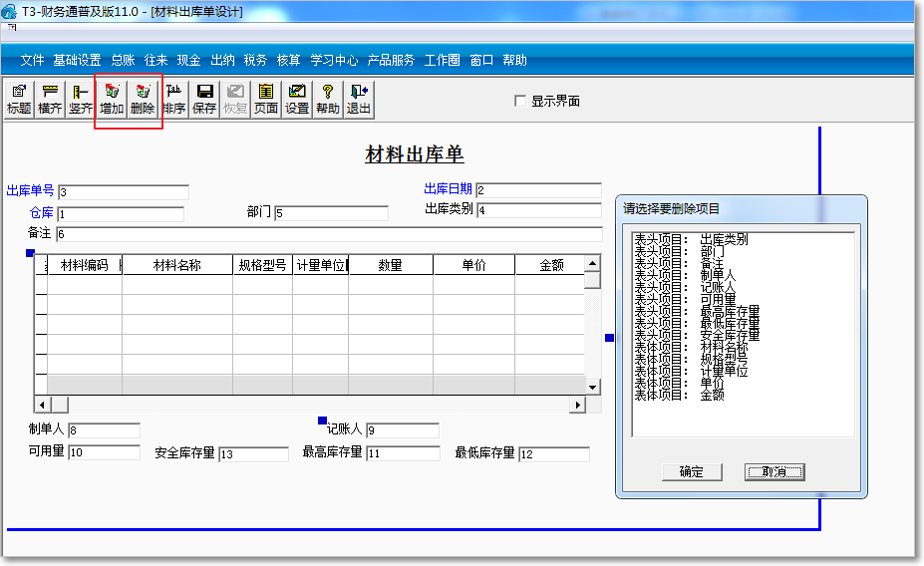Click the 增加 (Add) toolbar icon
924x566 pixels.
click(x=112, y=99)
